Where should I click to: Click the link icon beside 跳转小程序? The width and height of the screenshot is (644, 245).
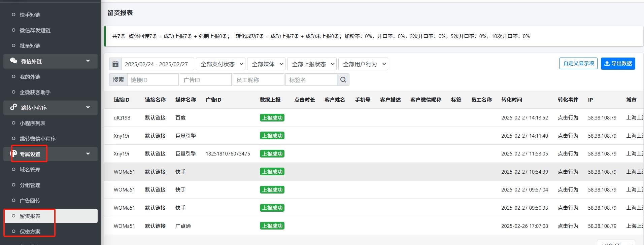pos(13,107)
